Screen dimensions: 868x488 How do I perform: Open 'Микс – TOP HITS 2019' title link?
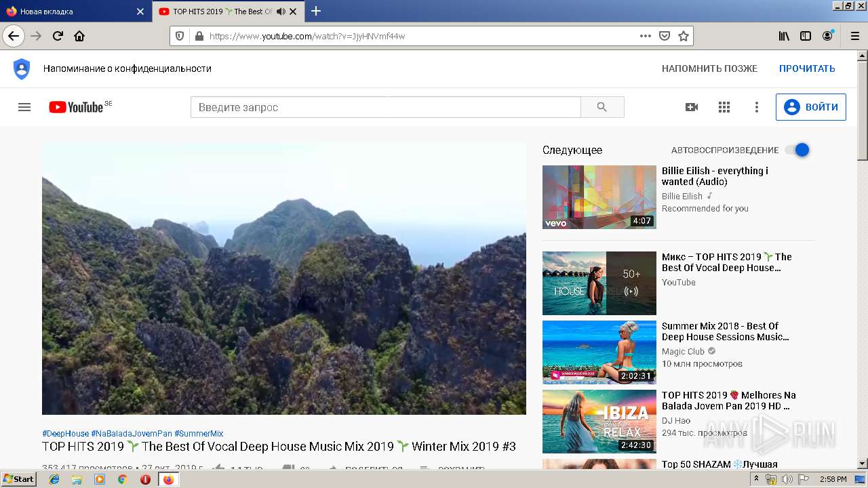(727, 262)
